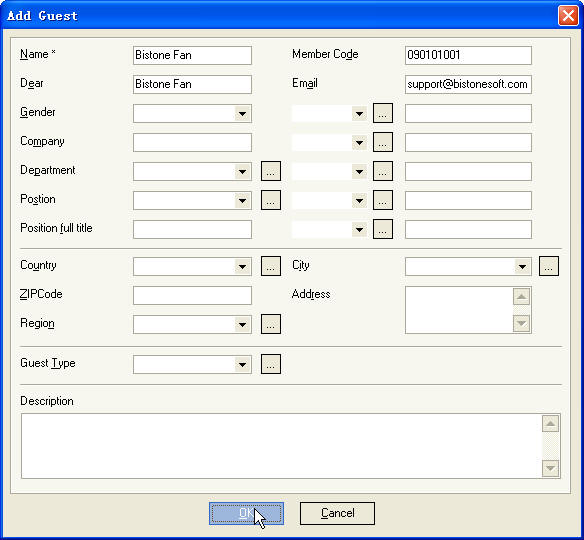Expand the Postion dropdown
The height and width of the screenshot is (540, 584).
pyautogui.click(x=242, y=201)
